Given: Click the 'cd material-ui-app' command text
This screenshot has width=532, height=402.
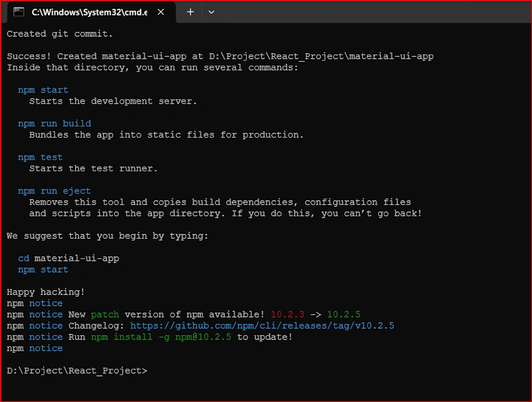Looking at the screenshot, I should pyautogui.click(x=69, y=258).
